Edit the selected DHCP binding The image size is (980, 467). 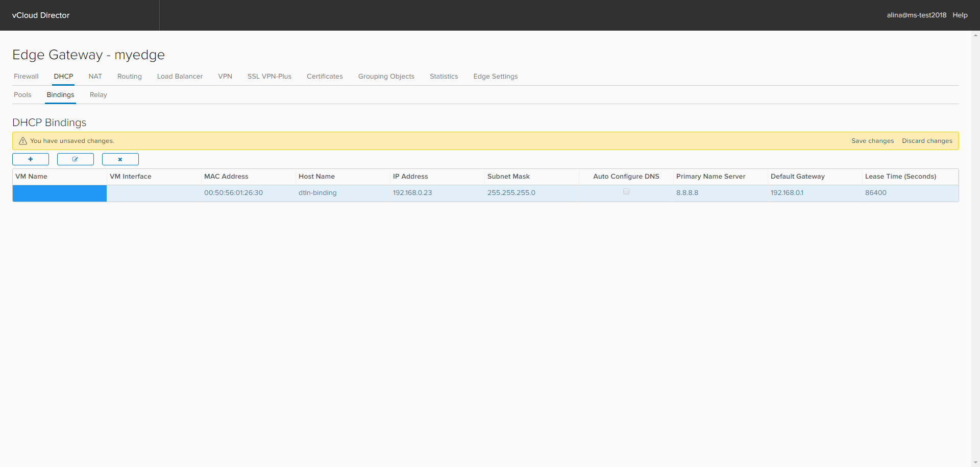[x=75, y=159]
